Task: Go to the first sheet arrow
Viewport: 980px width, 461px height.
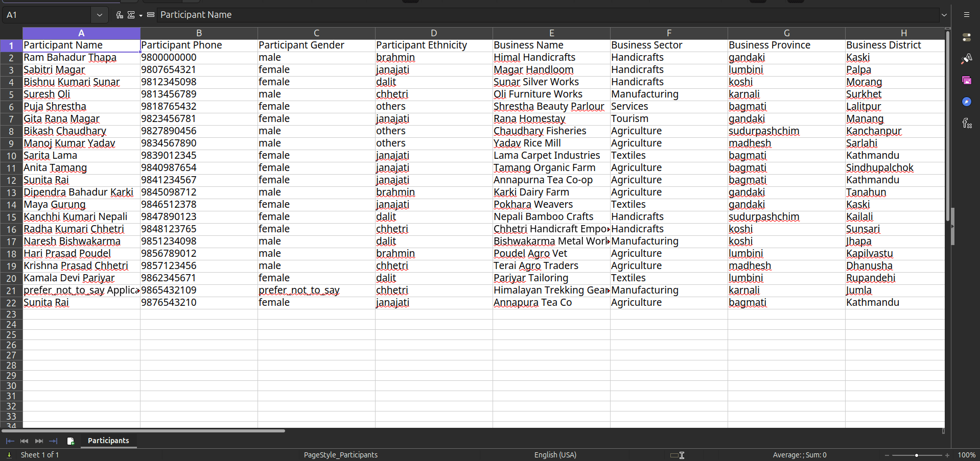Action: [x=10, y=441]
